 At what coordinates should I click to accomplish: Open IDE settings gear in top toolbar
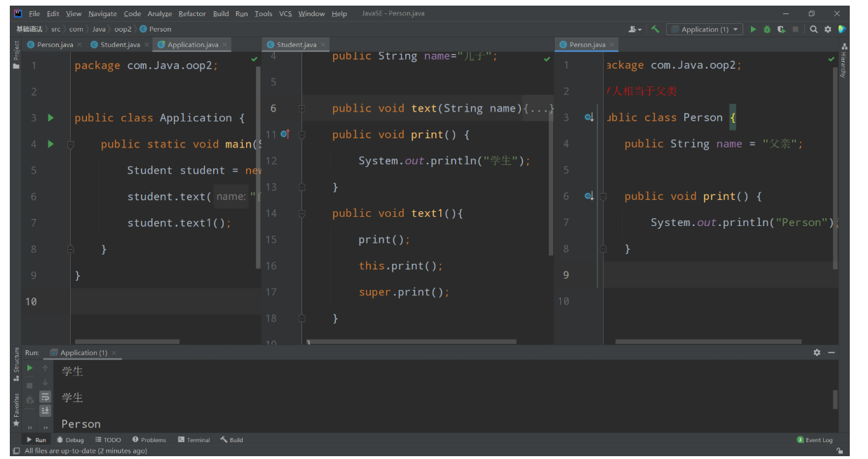[x=828, y=29]
